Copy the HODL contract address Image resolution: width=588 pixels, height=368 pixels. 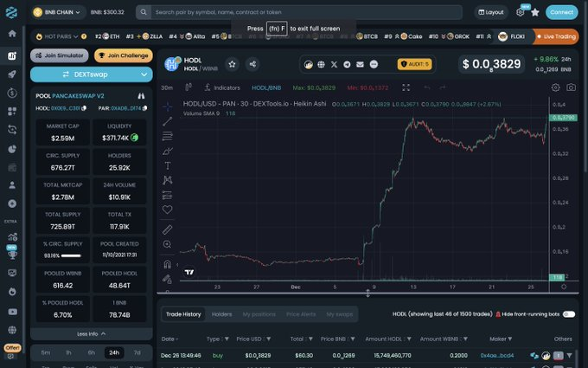(x=84, y=108)
